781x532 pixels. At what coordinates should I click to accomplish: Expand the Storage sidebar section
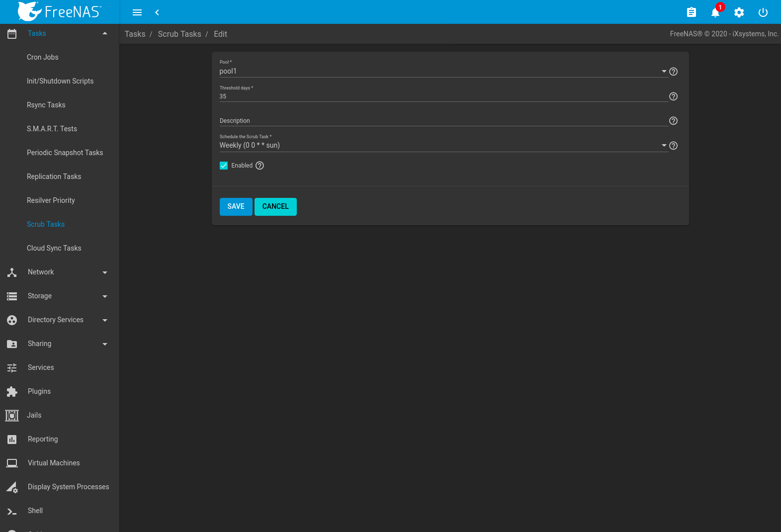pos(60,296)
